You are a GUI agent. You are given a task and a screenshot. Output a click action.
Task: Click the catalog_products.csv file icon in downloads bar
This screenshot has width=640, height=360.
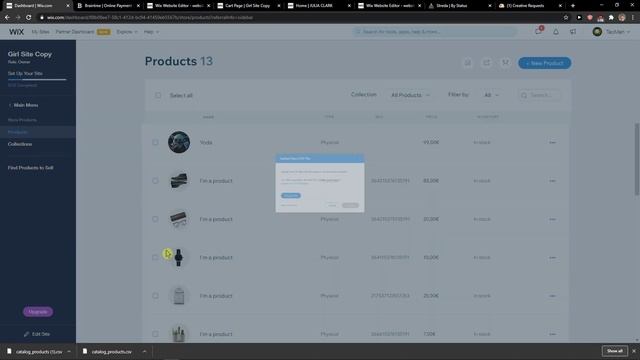[85, 351]
